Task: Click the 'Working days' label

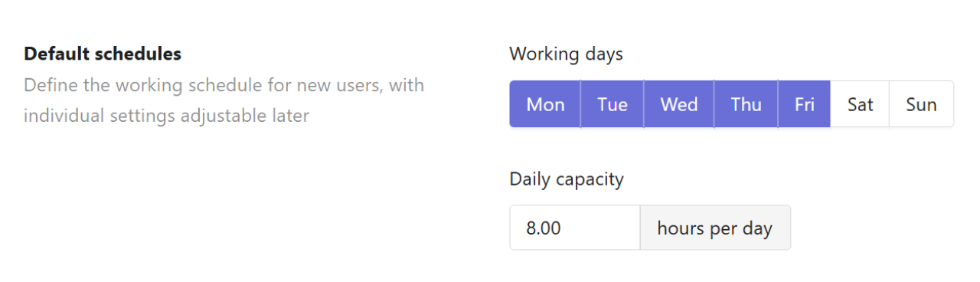Action: pyautogui.click(x=566, y=54)
